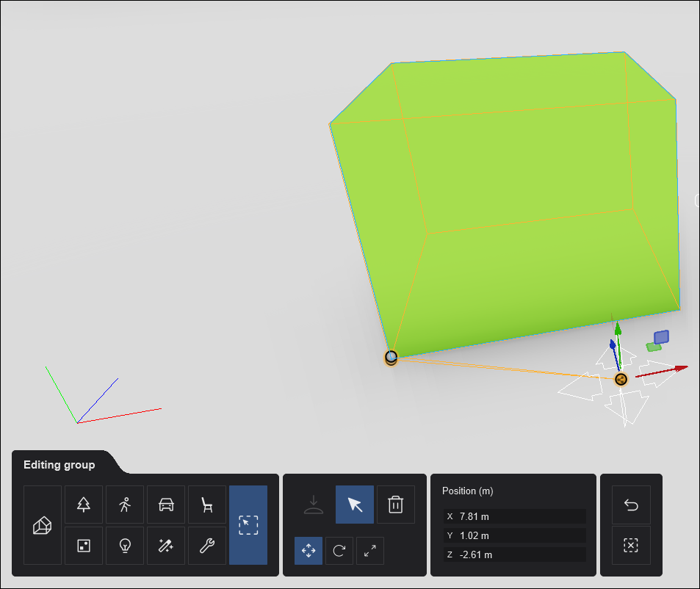Enable the move transform mode
Viewport: 700px width, 589px height.
(308, 550)
